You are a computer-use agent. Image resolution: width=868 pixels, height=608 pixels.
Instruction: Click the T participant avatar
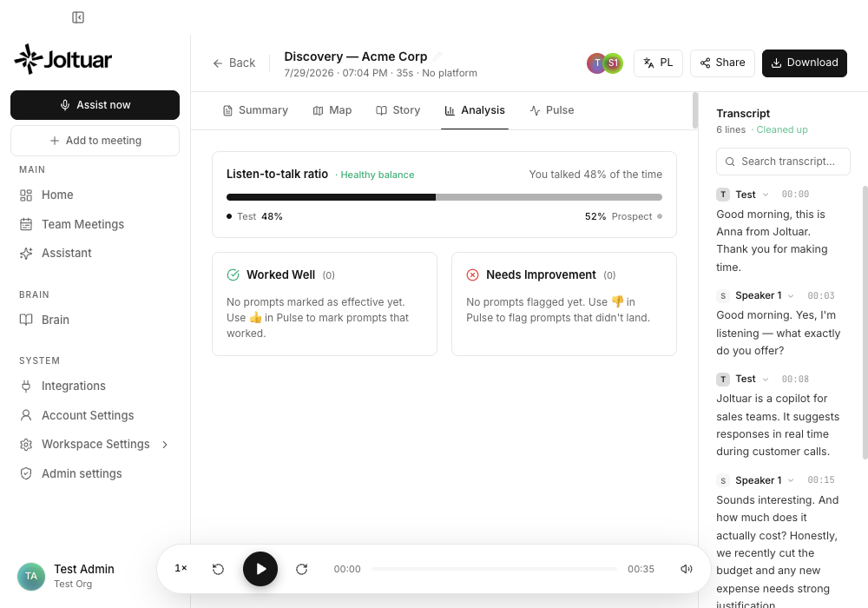pos(596,63)
